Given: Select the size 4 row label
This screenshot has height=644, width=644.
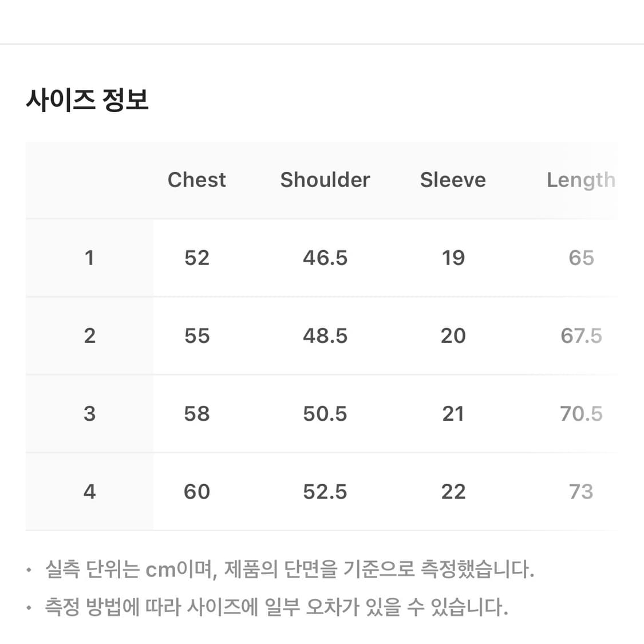Looking at the screenshot, I should (89, 491).
